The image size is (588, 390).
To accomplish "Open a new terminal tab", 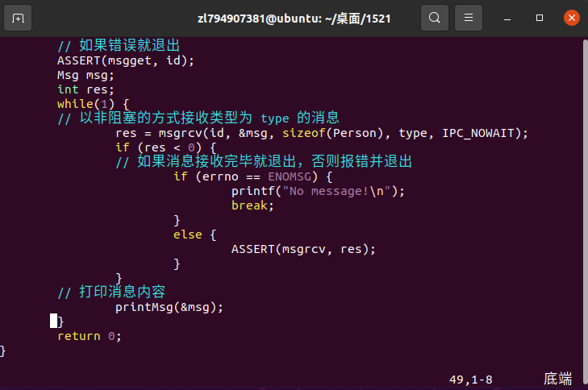I will 18,18.
